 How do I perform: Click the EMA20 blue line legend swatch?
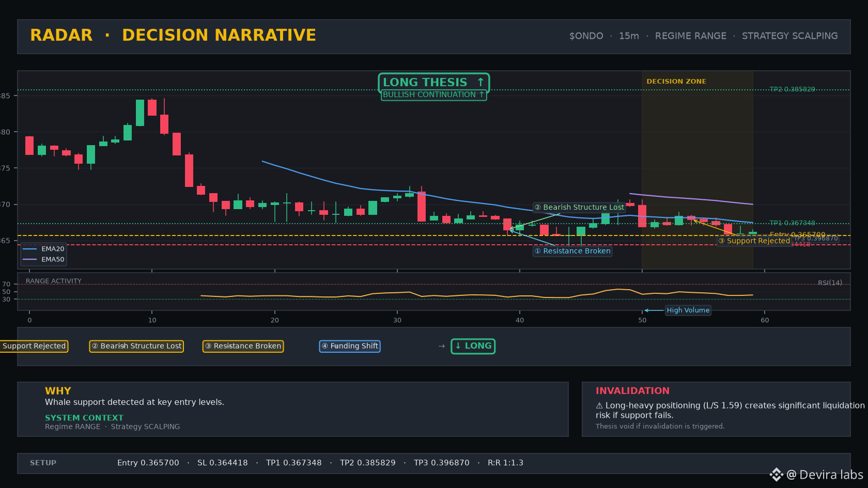(x=30, y=249)
